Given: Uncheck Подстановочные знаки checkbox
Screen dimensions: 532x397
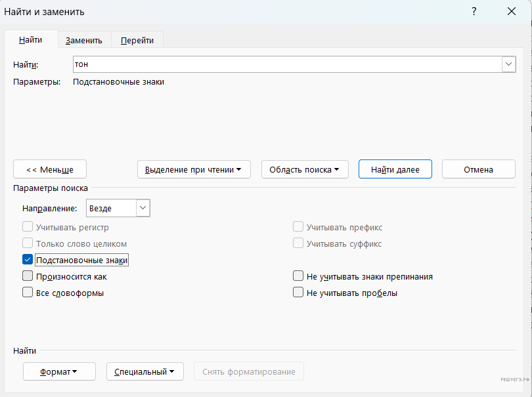Looking at the screenshot, I should pos(28,260).
